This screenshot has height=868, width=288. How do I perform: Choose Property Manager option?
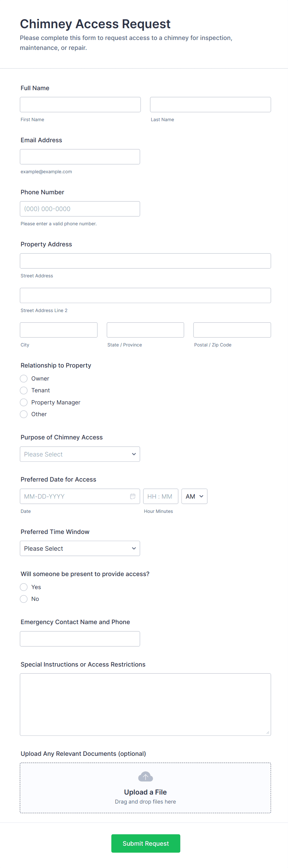click(x=24, y=402)
